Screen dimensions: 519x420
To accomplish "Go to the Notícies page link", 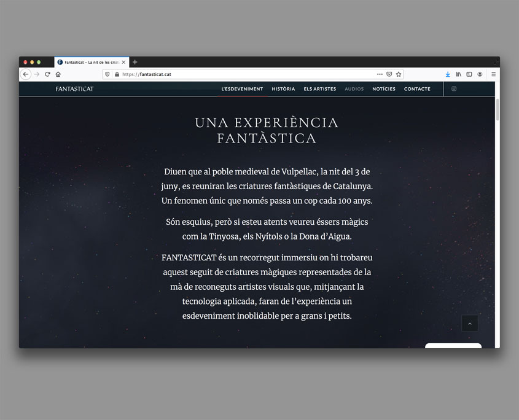I will click(x=384, y=89).
